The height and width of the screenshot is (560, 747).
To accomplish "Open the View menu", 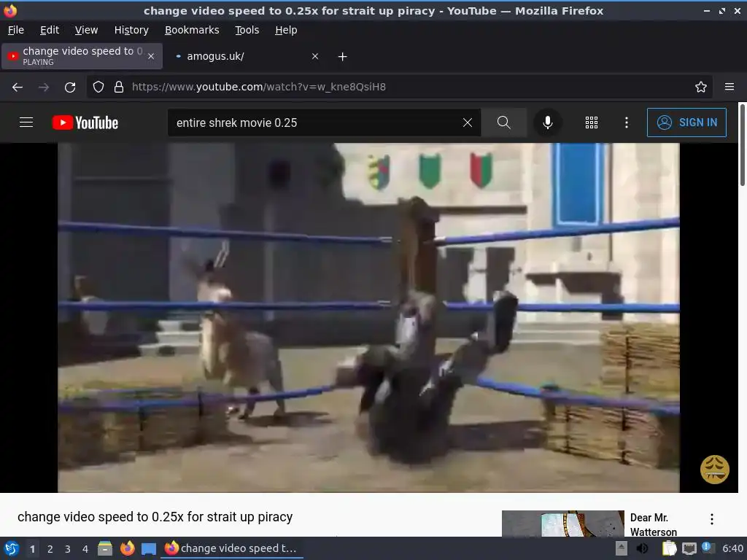I will click(86, 30).
